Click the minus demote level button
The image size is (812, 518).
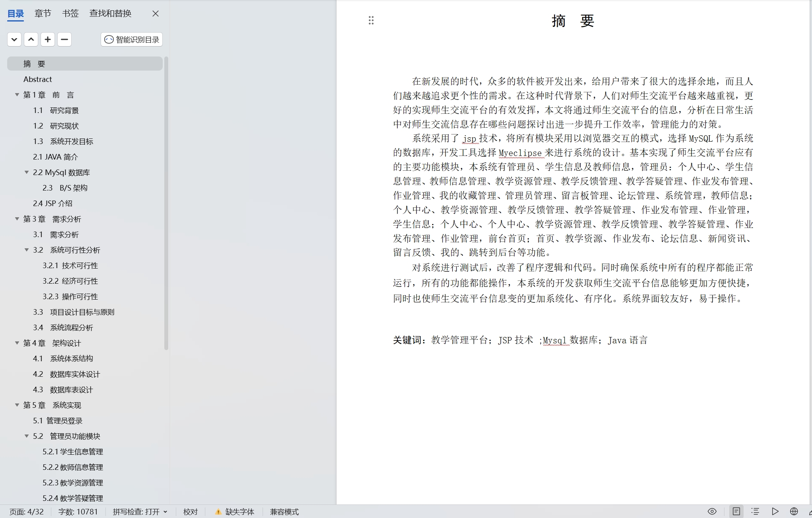tap(64, 39)
